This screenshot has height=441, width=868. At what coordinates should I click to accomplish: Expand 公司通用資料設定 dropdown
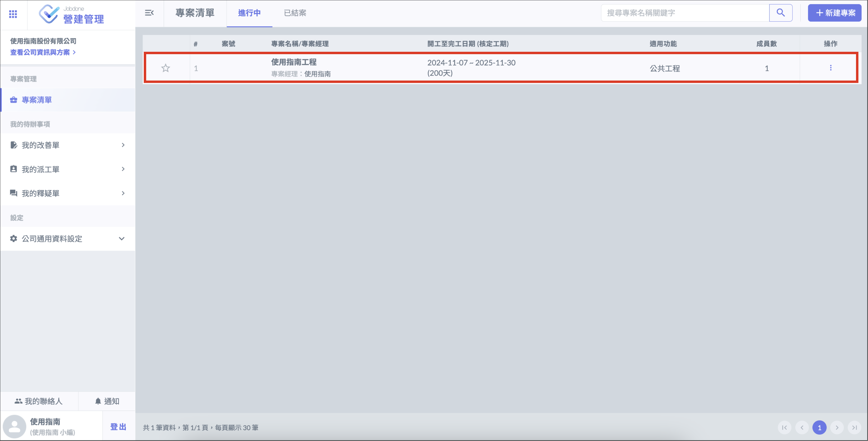(67, 238)
